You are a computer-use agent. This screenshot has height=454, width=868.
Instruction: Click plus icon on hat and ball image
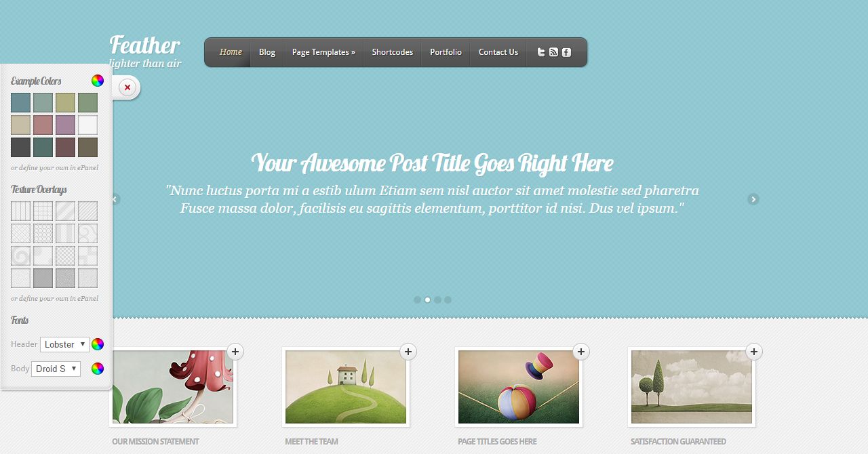(581, 352)
